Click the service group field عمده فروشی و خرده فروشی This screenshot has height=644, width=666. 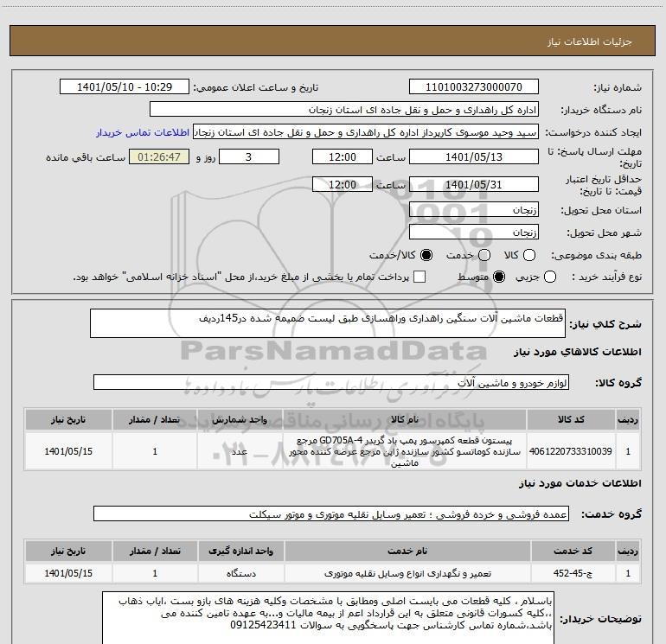[x=331, y=513]
